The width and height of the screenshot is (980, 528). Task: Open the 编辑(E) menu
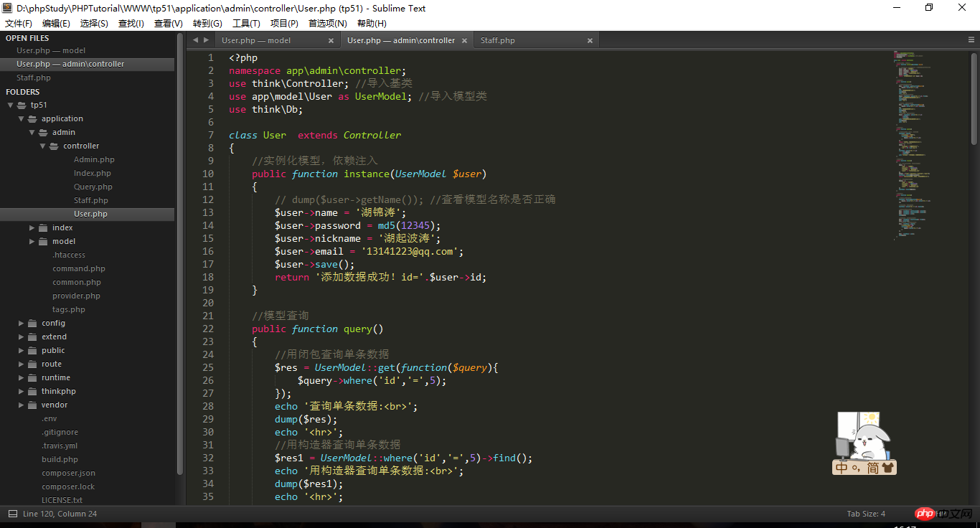click(x=56, y=24)
